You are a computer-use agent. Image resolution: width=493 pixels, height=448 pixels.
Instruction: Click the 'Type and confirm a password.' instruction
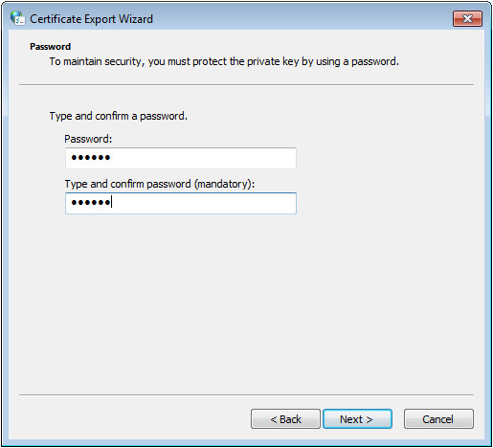click(x=119, y=116)
